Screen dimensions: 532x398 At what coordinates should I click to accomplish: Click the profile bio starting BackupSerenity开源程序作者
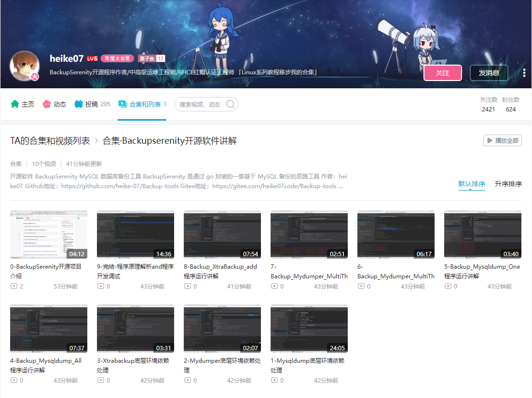[183, 72]
